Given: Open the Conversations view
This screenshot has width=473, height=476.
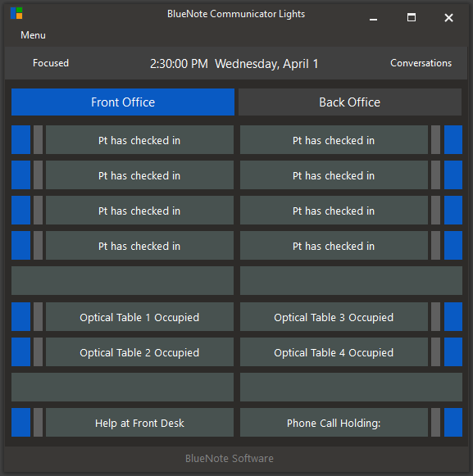Looking at the screenshot, I should 421,63.
